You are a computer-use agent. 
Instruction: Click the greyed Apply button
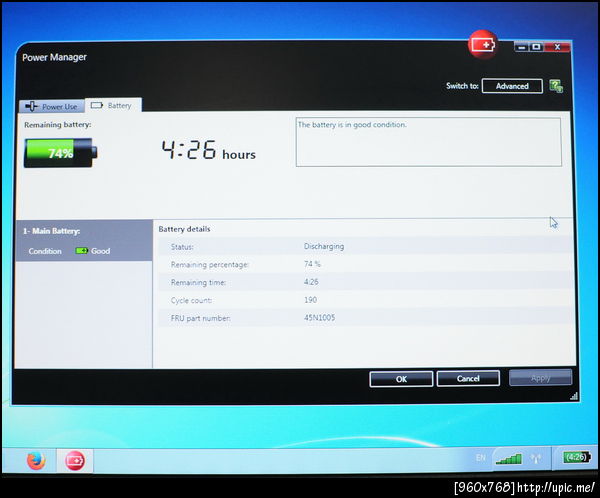[x=541, y=378]
